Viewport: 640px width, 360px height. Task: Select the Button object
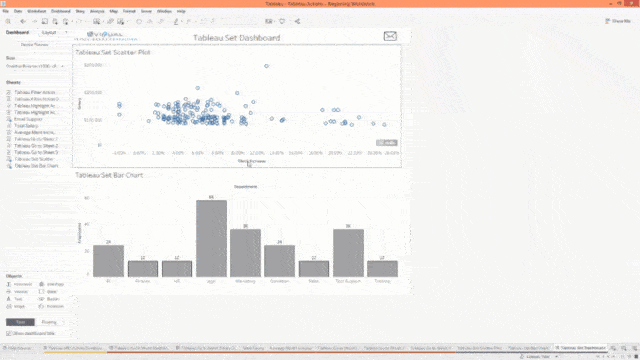pos(49,299)
